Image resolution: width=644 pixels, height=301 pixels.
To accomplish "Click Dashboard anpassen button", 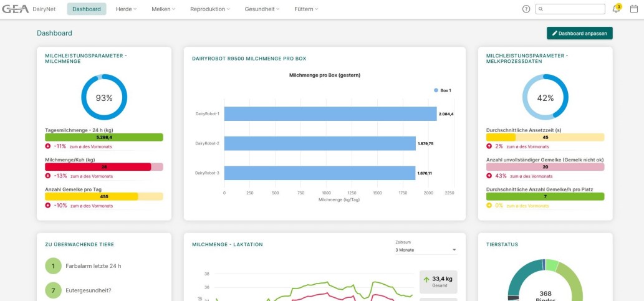I will 580,33.
